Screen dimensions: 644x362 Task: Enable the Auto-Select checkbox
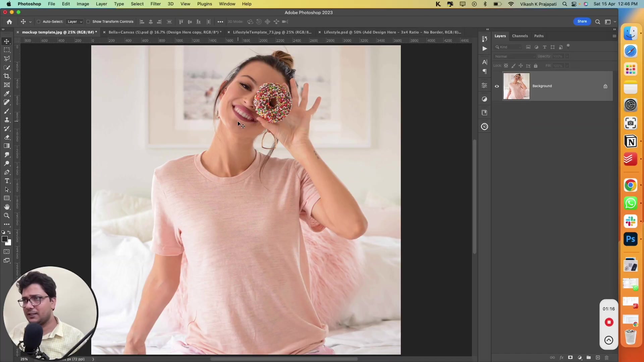(39, 21)
